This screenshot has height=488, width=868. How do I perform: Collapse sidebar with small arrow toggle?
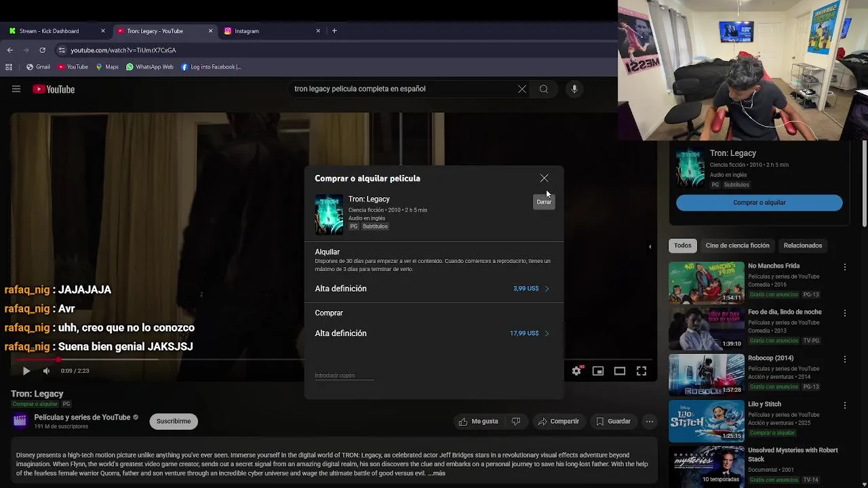pyautogui.click(x=650, y=247)
